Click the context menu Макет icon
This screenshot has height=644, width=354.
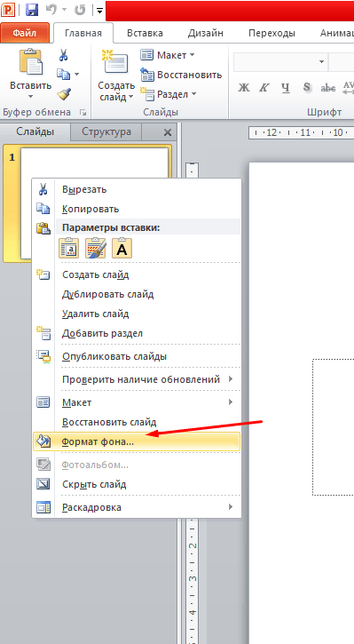(43, 402)
